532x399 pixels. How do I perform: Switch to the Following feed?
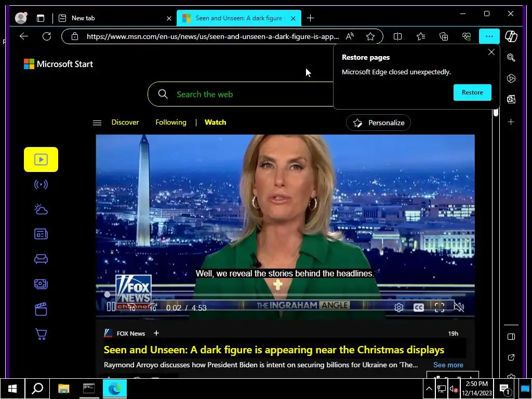(170, 122)
